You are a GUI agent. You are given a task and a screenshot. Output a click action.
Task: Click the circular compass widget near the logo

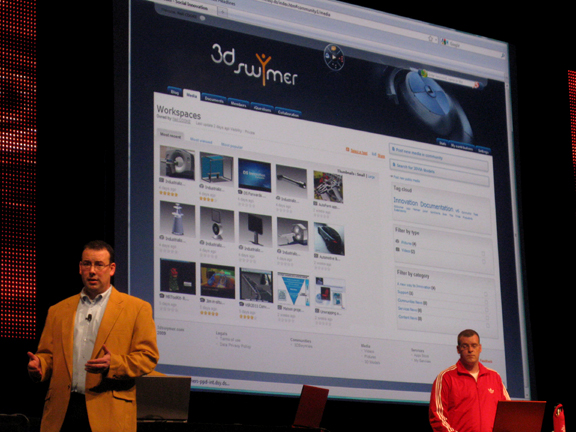click(334, 57)
